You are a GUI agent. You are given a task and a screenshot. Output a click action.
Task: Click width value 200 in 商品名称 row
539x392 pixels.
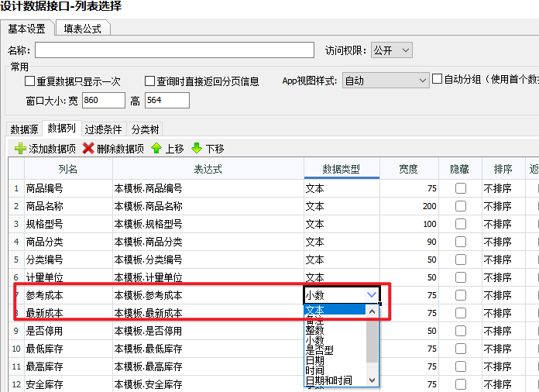tap(409, 206)
